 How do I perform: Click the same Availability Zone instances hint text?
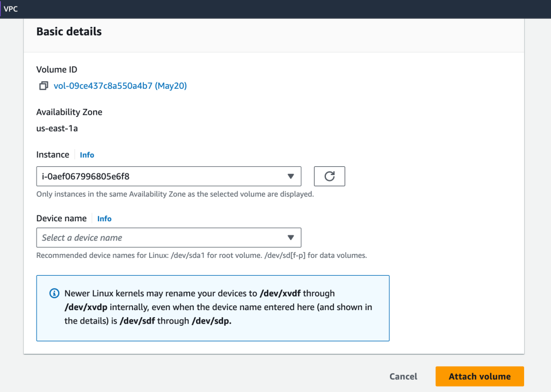(x=175, y=194)
